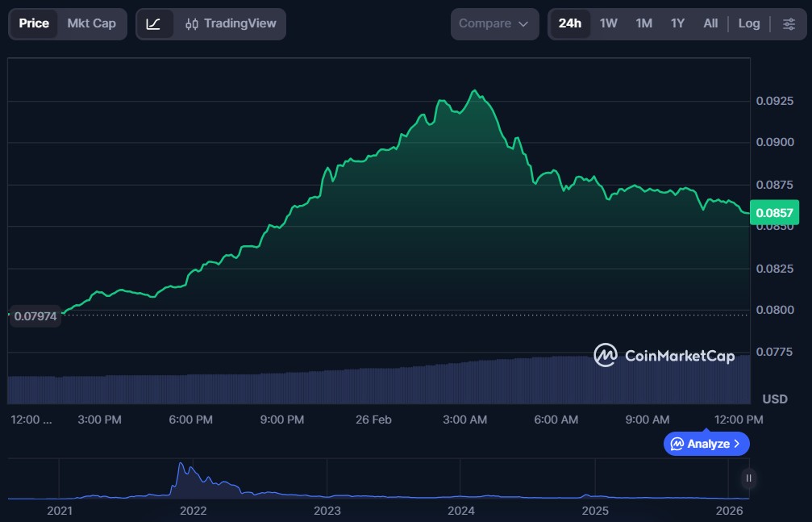812x522 pixels.
Task: Open chart settings sliders icon
Action: pos(789,24)
